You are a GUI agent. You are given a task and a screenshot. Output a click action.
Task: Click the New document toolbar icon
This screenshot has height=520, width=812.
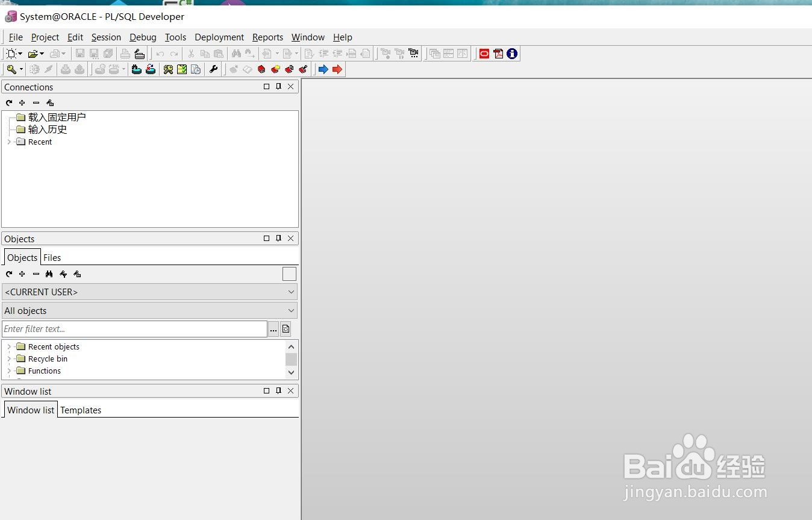[11, 54]
